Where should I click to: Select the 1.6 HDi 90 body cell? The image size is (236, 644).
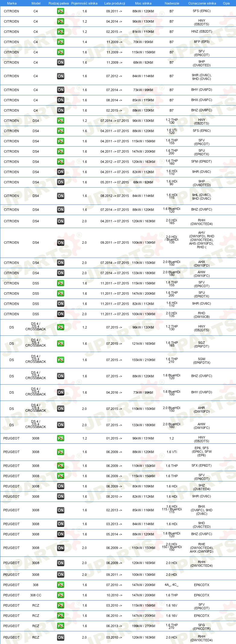tap(172, 182)
